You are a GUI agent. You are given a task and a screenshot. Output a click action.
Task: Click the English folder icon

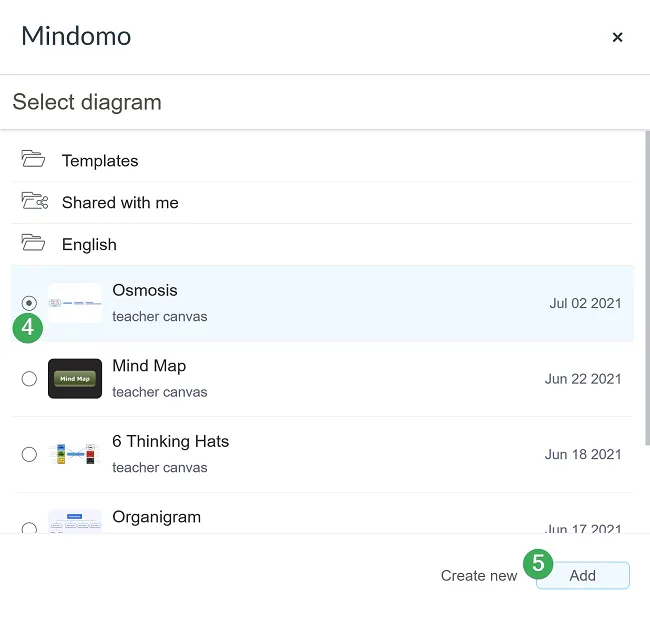[34, 243]
